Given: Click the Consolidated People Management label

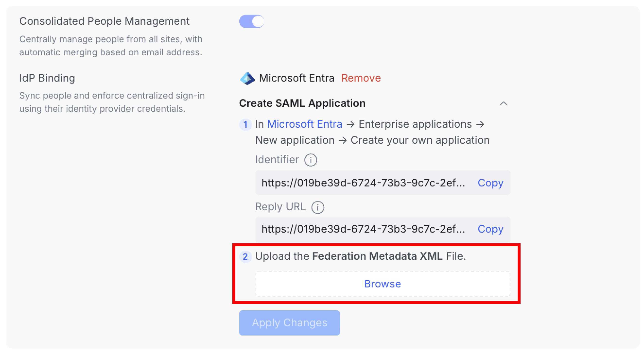Looking at the screenshot, I should (104, 21).
